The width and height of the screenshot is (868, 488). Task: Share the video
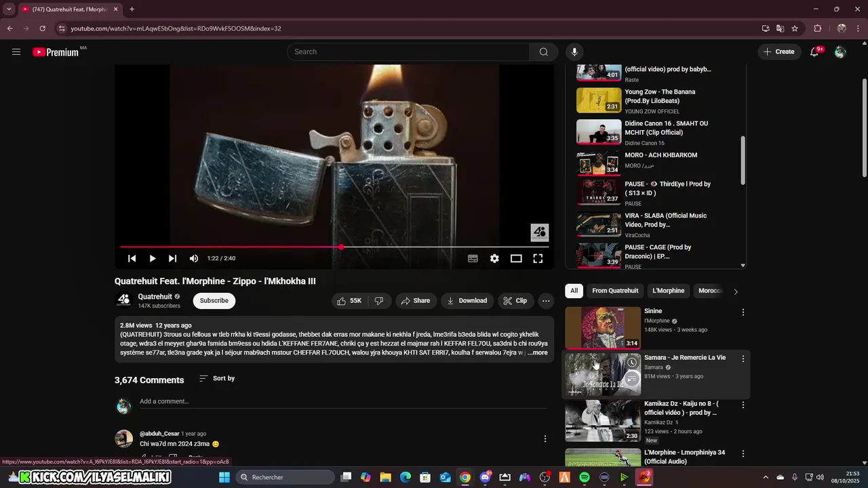415,301
